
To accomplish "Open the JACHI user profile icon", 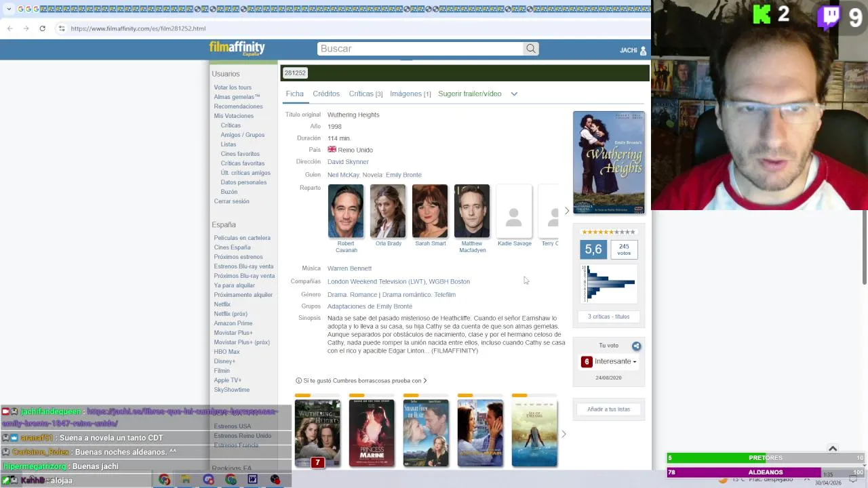I will click(643, 50).
